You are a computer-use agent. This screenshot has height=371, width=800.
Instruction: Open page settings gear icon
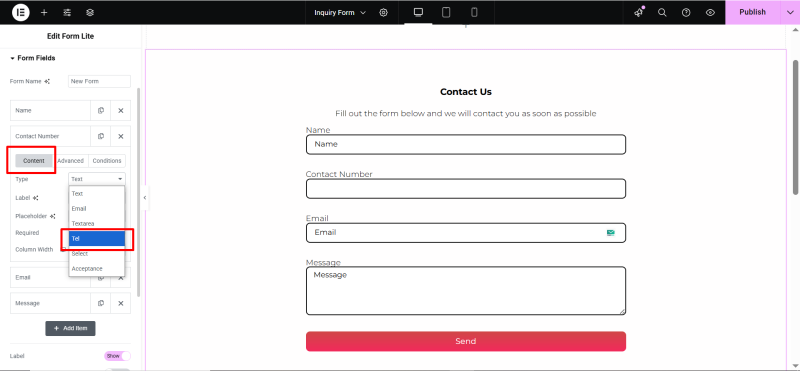384,12
